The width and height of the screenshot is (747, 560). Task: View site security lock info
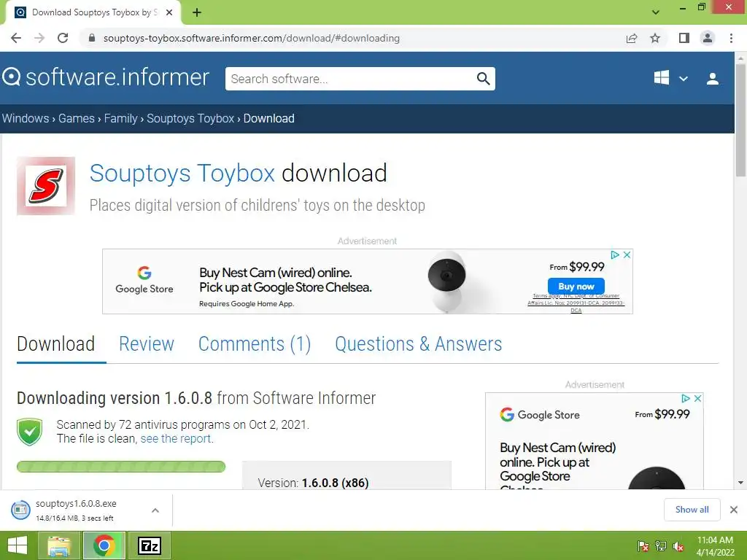click(92, 38)
